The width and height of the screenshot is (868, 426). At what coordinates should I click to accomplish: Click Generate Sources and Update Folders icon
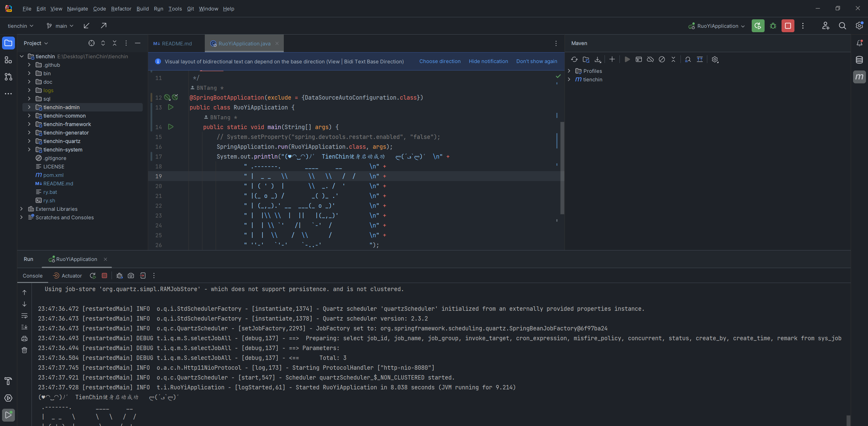tap(586, 59)
